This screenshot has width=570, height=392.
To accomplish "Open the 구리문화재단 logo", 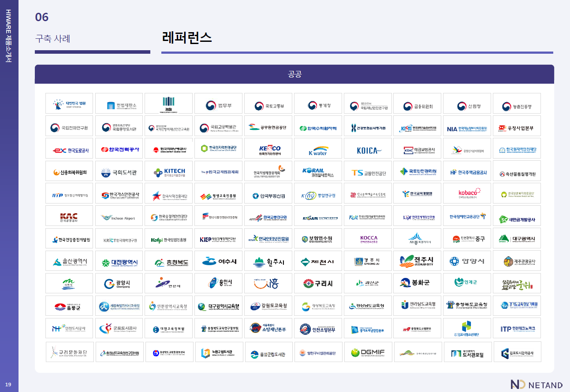I will tap(70, 352).
